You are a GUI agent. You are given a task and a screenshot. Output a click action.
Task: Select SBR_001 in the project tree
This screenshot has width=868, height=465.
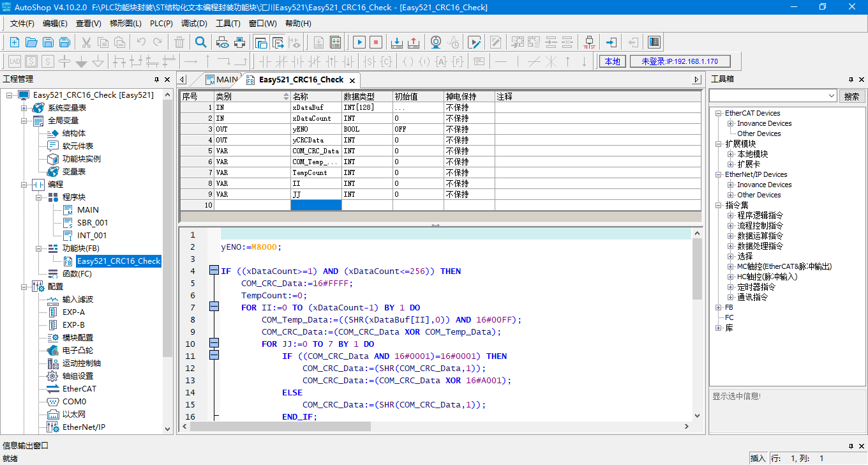coord(92,222)
